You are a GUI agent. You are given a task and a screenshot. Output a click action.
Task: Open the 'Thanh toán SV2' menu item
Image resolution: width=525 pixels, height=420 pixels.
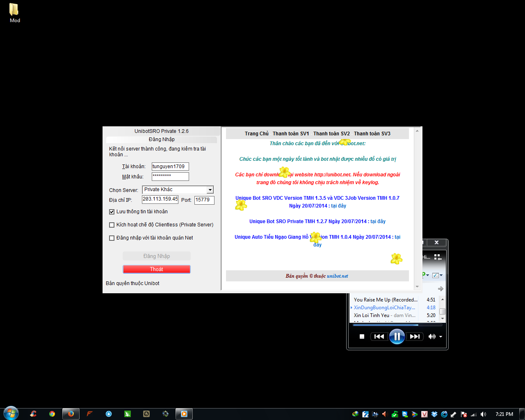(x=332, y=134)
